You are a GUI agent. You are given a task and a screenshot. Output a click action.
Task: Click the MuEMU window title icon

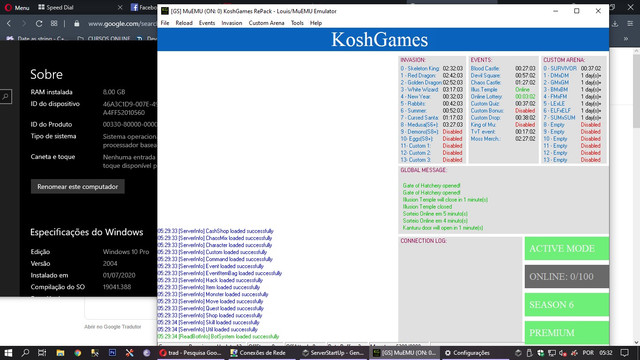[x=164, y=11]
